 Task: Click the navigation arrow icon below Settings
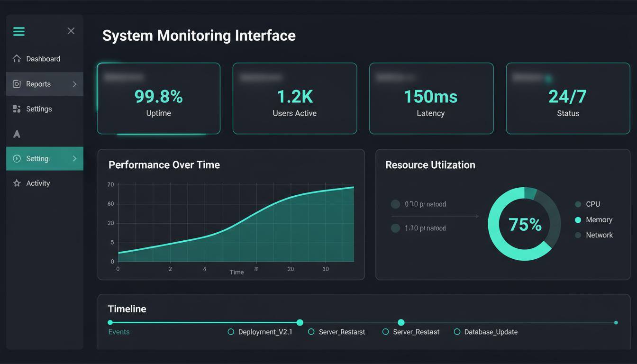coord(17,134)
